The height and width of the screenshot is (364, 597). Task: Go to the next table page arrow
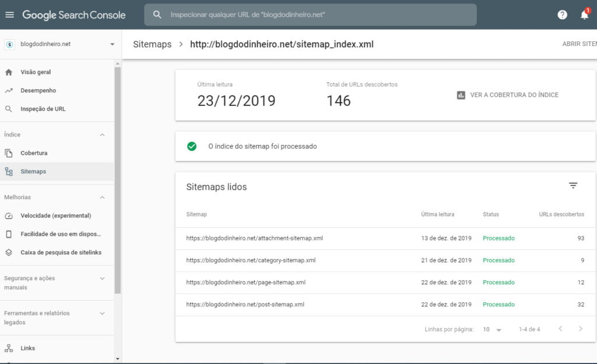point(580,328)
